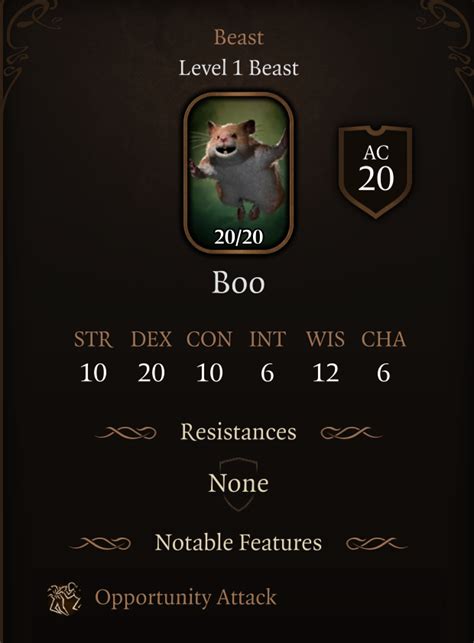Click the Resistances section header
474x643 pixels.
pos(238,432)
